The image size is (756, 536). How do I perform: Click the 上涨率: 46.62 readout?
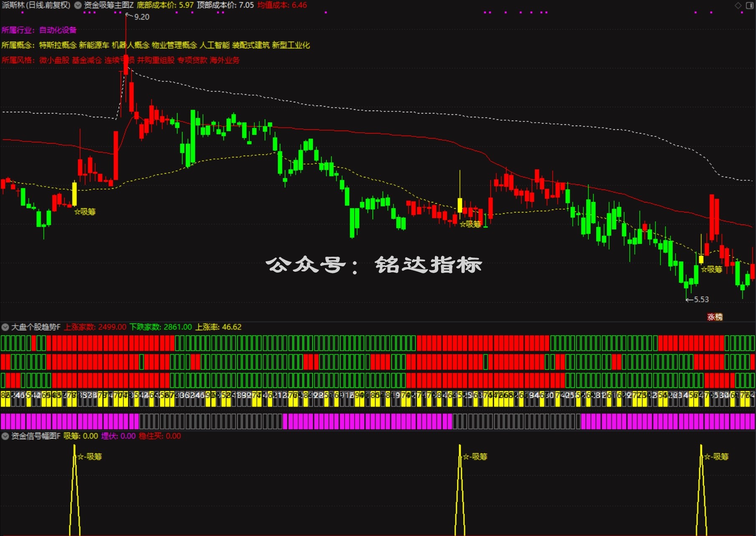click(218, 327)
